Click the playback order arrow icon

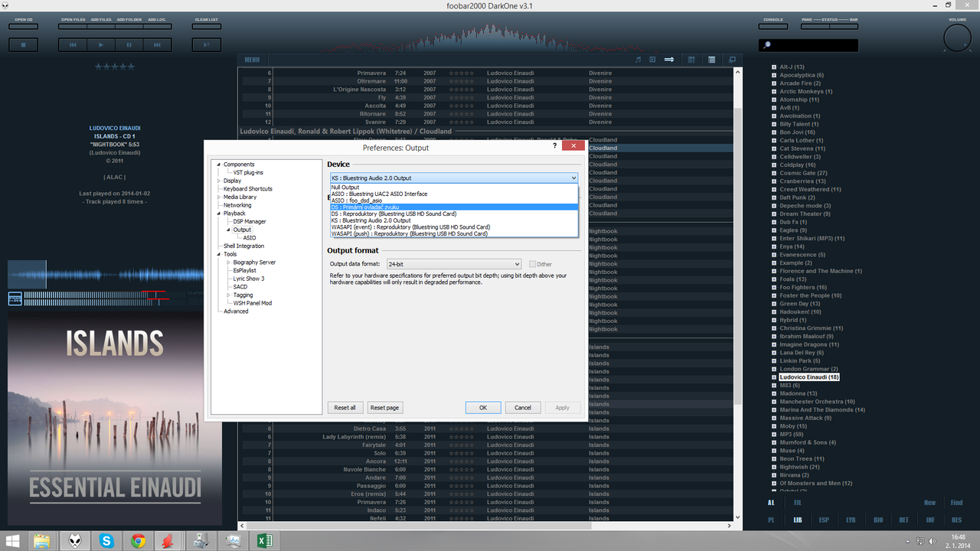point(669,60)
